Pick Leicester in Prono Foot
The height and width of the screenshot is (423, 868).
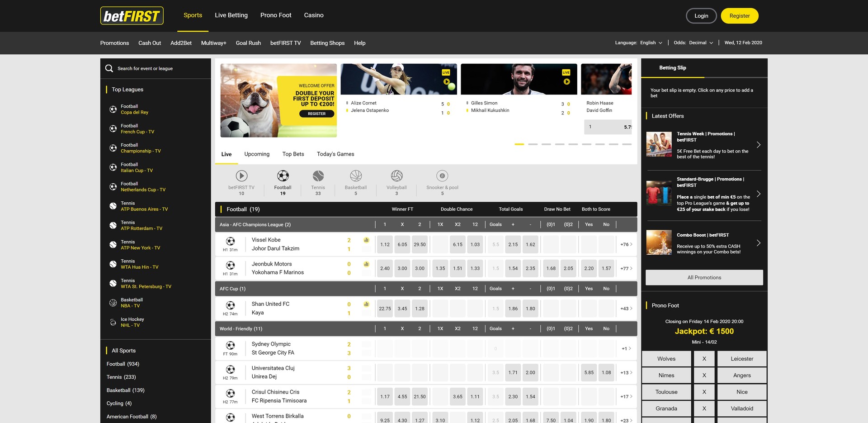tap(742, 359)
